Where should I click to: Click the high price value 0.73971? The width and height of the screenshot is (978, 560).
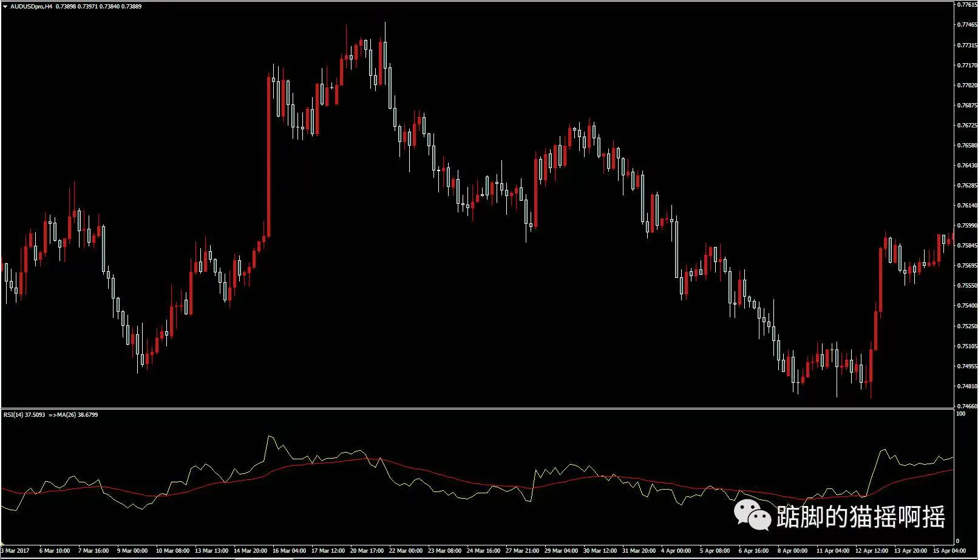[x=88, y=7]
